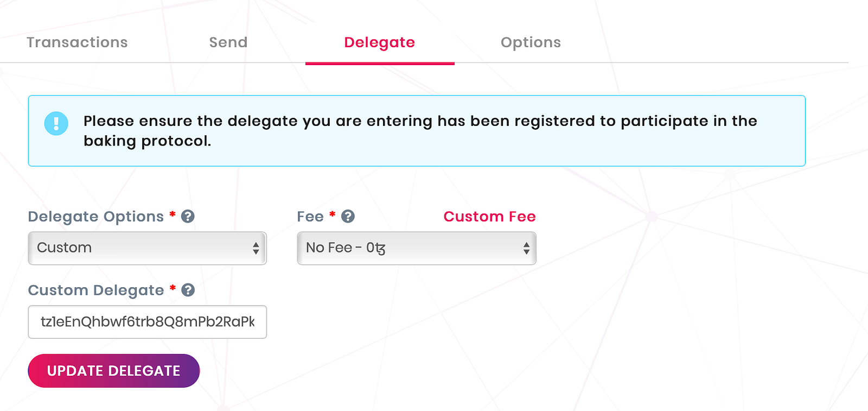
Task: Switch to the Transactions tab
Action: (77, 42)
